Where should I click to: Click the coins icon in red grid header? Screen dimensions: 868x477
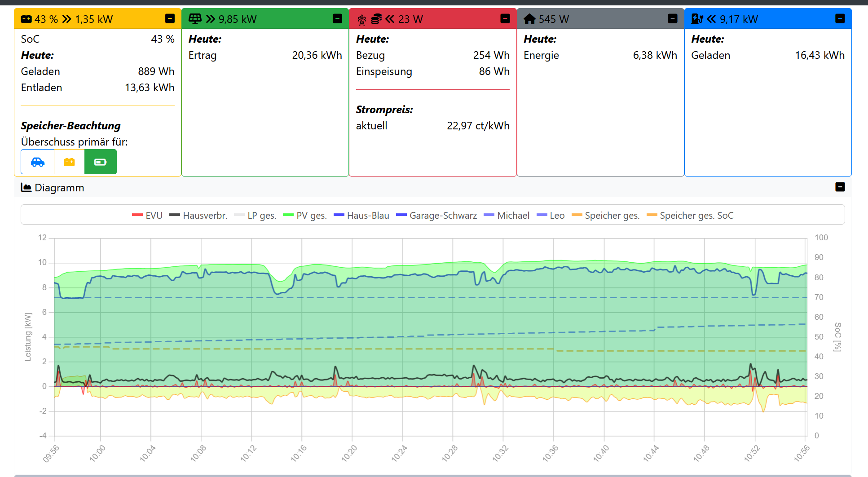click(376, 19)
